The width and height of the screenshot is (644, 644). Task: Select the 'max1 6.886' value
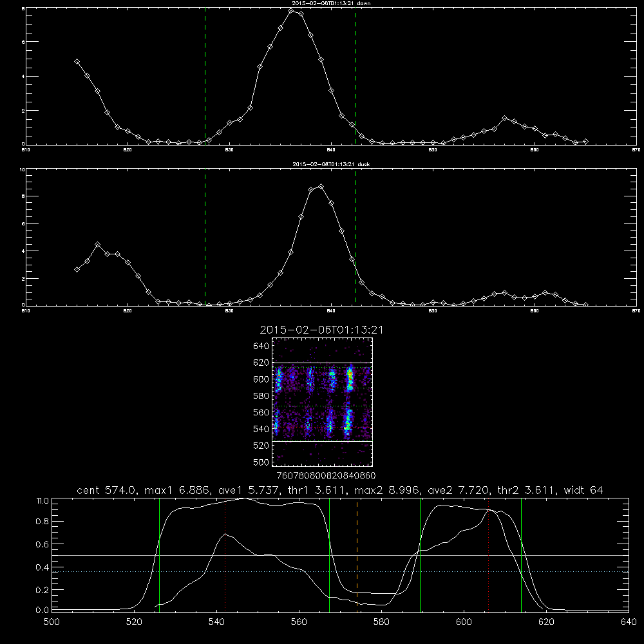pos(177,490)
